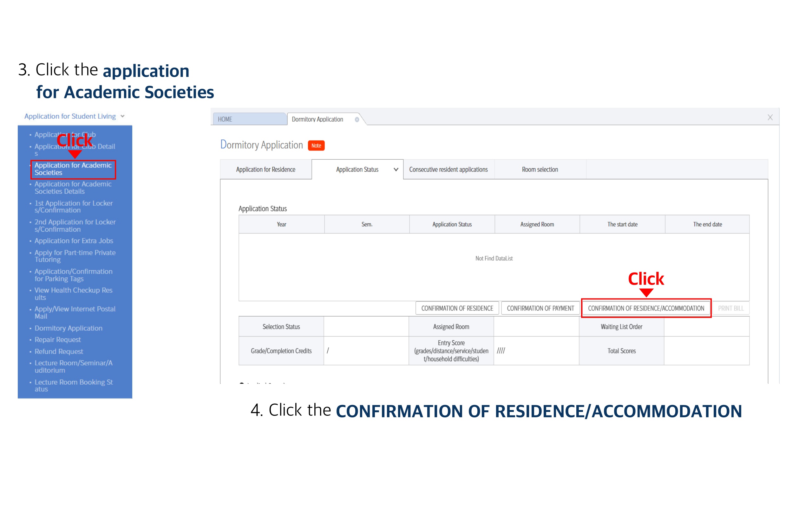Click the PRINT BILL button
This screenshot has width=812, height=507.
[730, 308]
